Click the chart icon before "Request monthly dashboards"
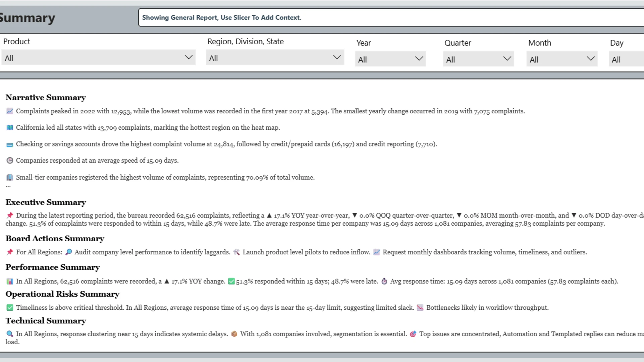 point(377,252)
